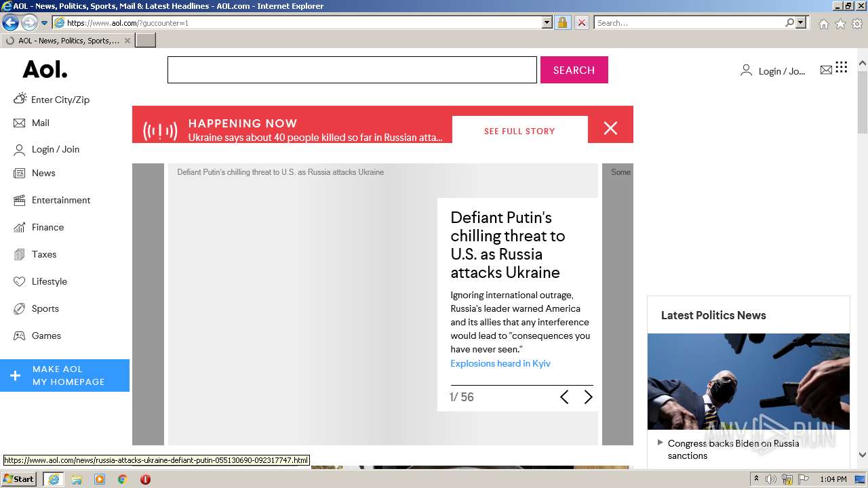Go back with the browser Back arrow
Image resolution: width=868 pixels, height=488 pixels.
tap(10, 22)
